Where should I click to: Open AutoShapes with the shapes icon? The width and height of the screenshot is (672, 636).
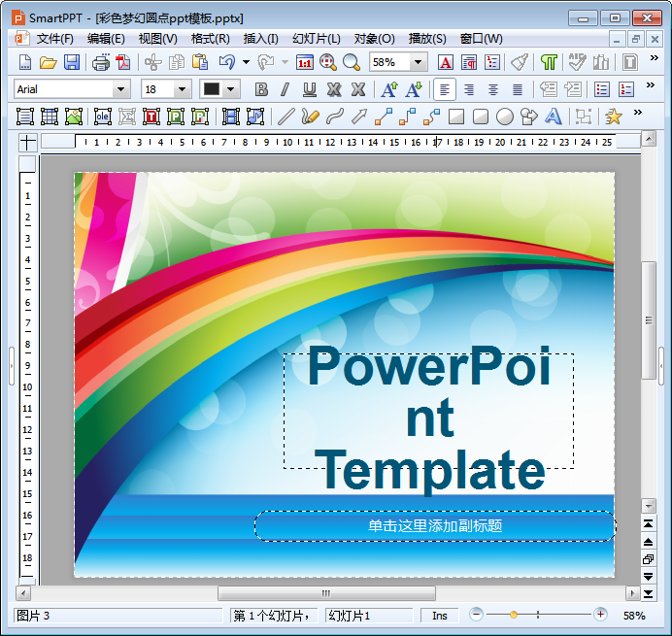point(529,117)
